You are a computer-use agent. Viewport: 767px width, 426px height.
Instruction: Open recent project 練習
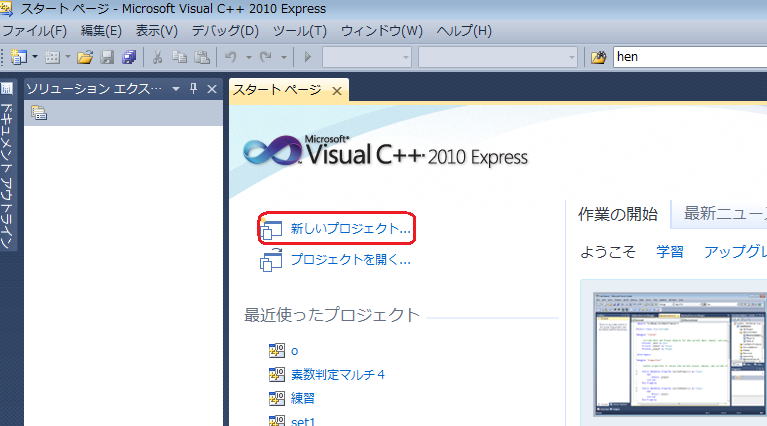[302, 398]
